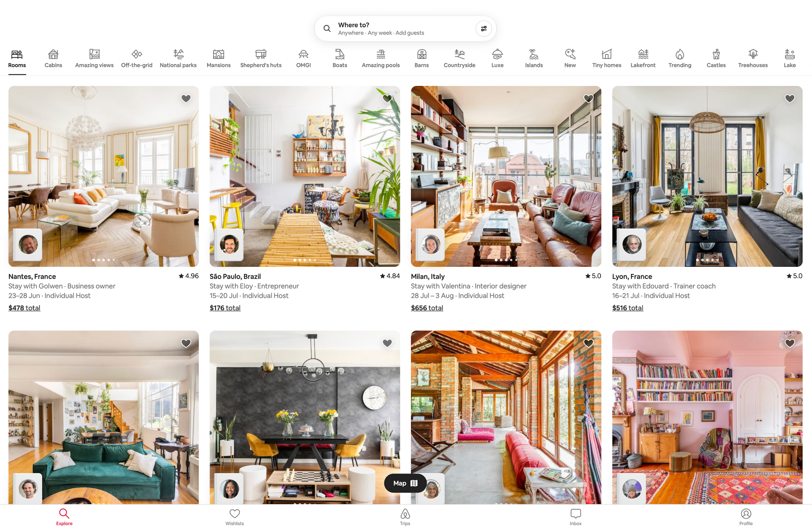812x530 pixels.
Task: Open the OMG! category
Action: (303, 58)
